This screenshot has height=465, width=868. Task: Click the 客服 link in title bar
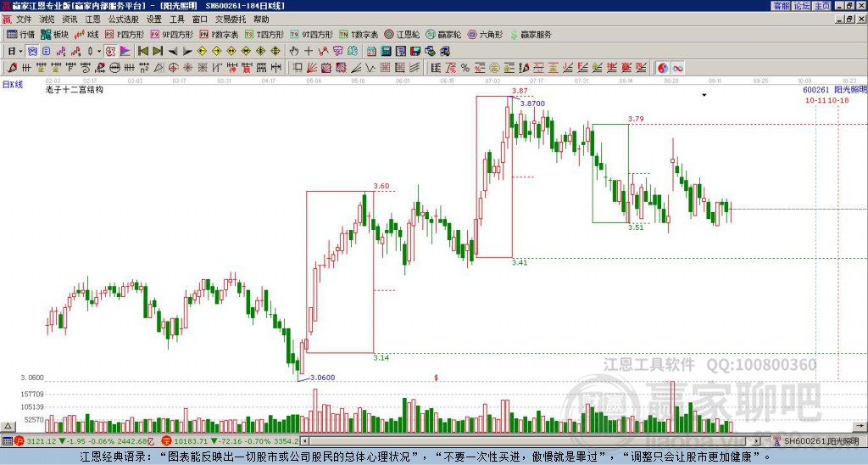(x=781, y=6)
